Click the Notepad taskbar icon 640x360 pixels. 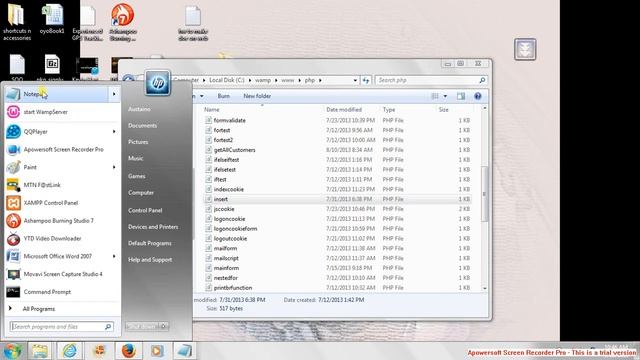184,351
